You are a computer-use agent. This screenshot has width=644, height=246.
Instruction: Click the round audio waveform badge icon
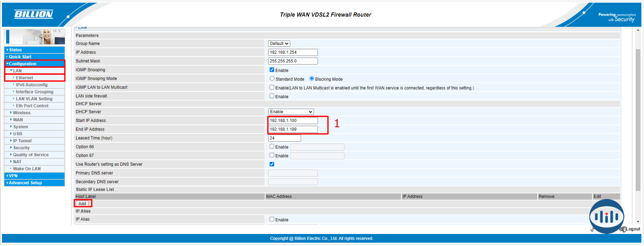[606, 217]
